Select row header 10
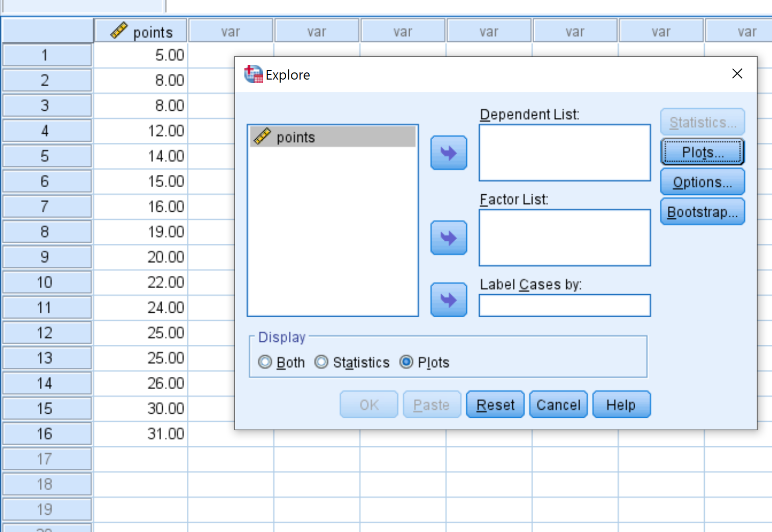The height and width of the screenshot is (532, 772). (47, 282)
